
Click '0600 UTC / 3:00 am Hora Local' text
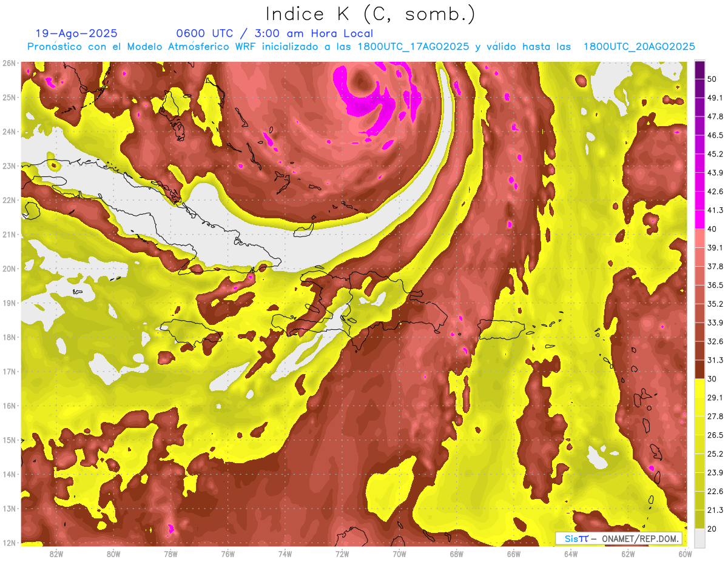pos(274,33)
